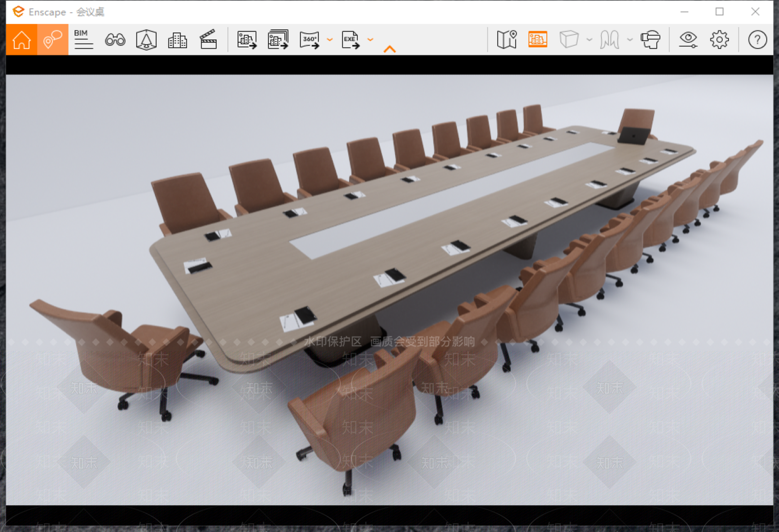Open the Help question mark icon
Image resolution: width=779 pixels, height=532 pixels.
(758, 40)
